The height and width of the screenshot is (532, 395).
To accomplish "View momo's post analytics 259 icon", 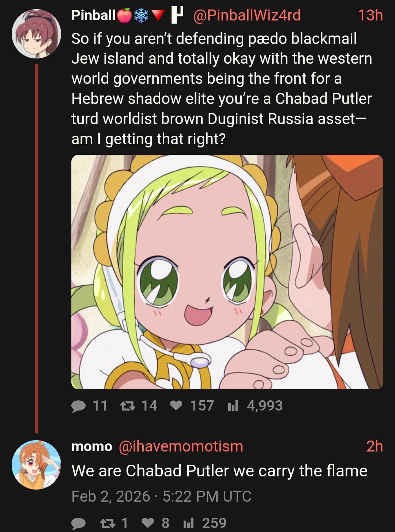I will (x=188, y=523).
